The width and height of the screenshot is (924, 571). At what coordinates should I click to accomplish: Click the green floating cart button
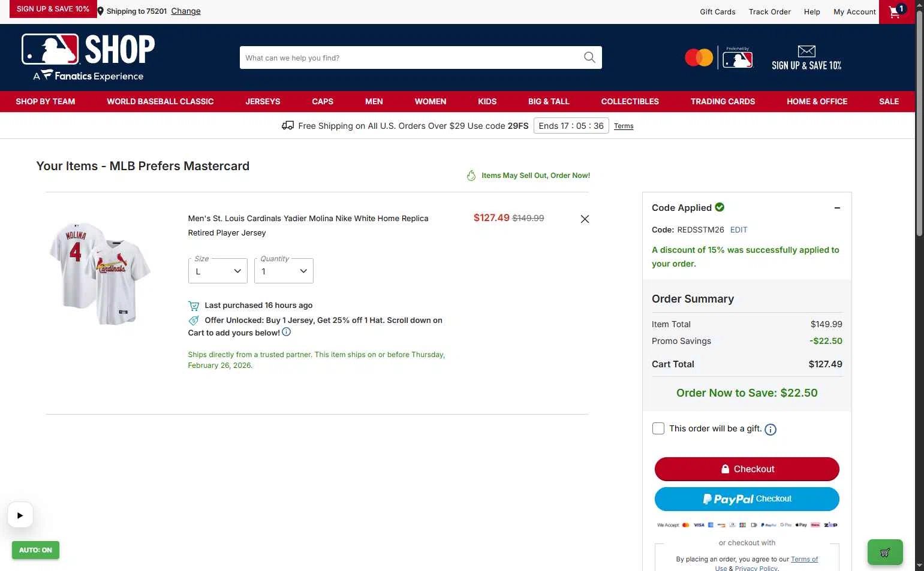(885, 552)
